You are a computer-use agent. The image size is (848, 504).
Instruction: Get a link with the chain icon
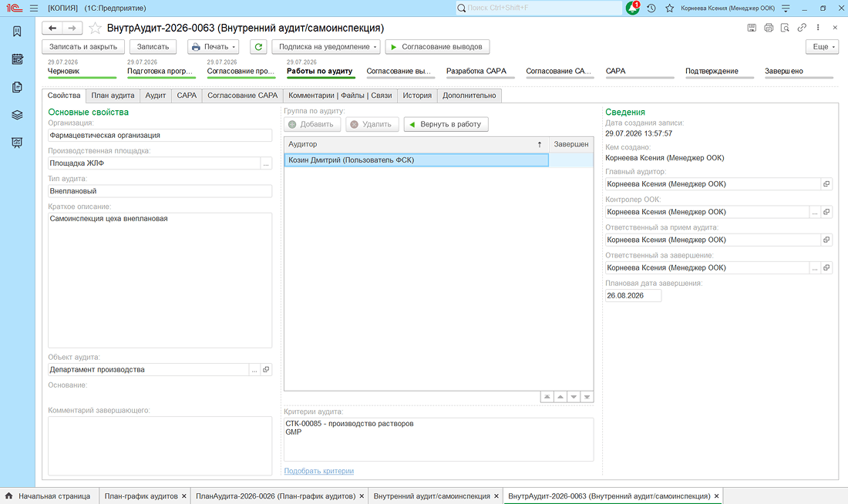tap(802, 28)
